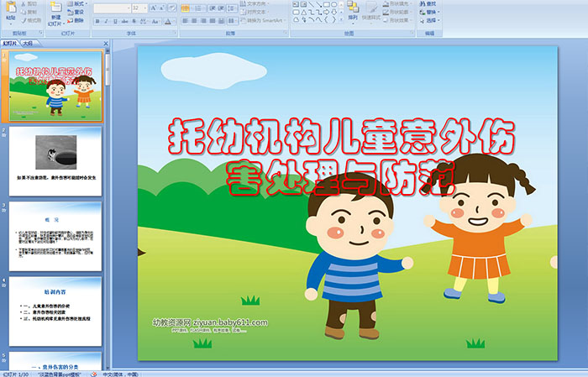The width and height of the screenshot is (588, 377).
Task: Select the rectangle shape in the gallery
Action: (x=327, y=4)
